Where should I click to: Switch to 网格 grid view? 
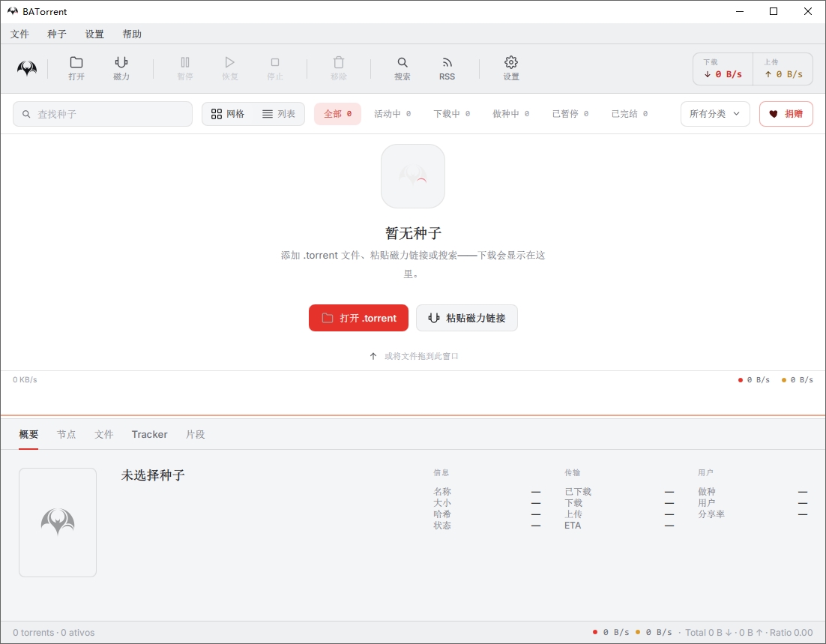[x=228, y=114]
